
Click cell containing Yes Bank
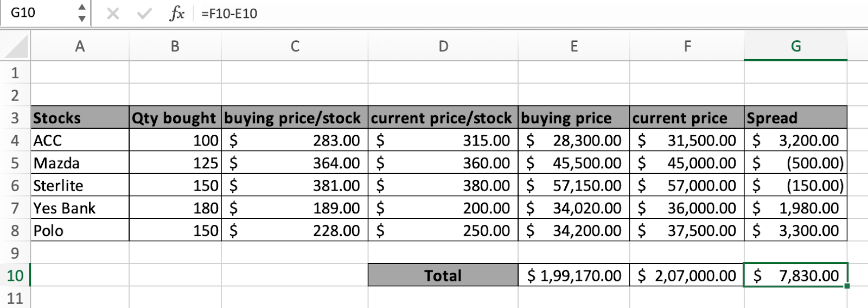(80, 208)
